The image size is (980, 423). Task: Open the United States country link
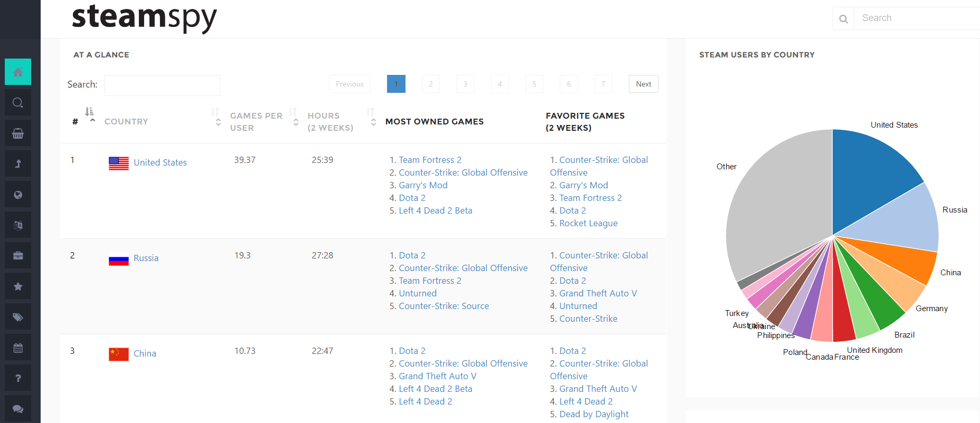click(160, 162)
